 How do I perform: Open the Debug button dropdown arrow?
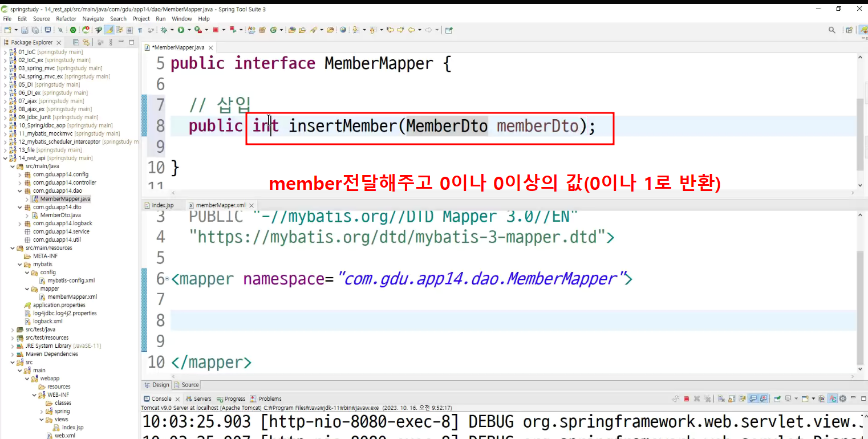click(172, 30)
